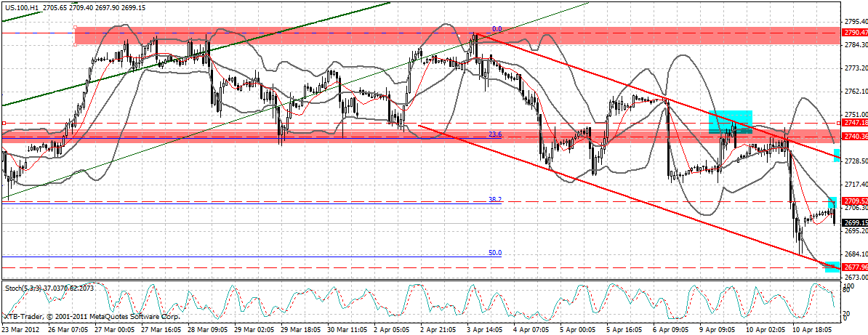Click the 2784.30 price scale value
The image size is (868, 335).
tap(856, 44)
